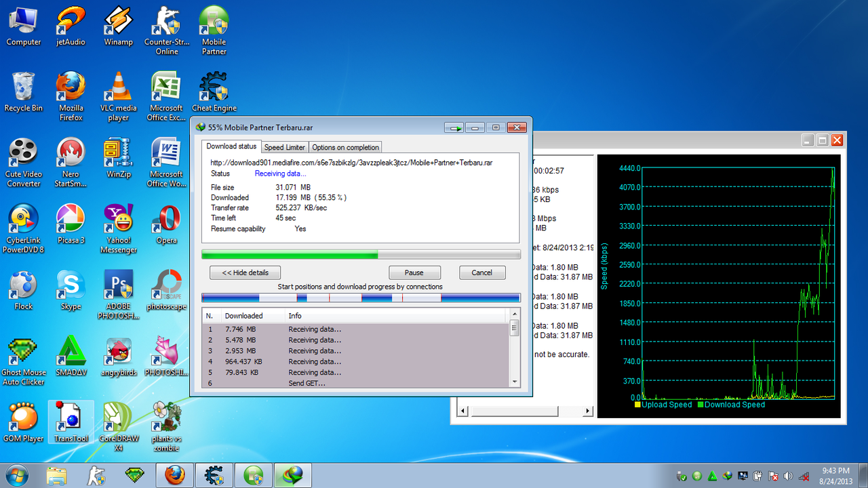Click green arrow button in IDM title bar
Viewport: 868px width, 488px height.
pyautogui.click(x=454, y=127)
